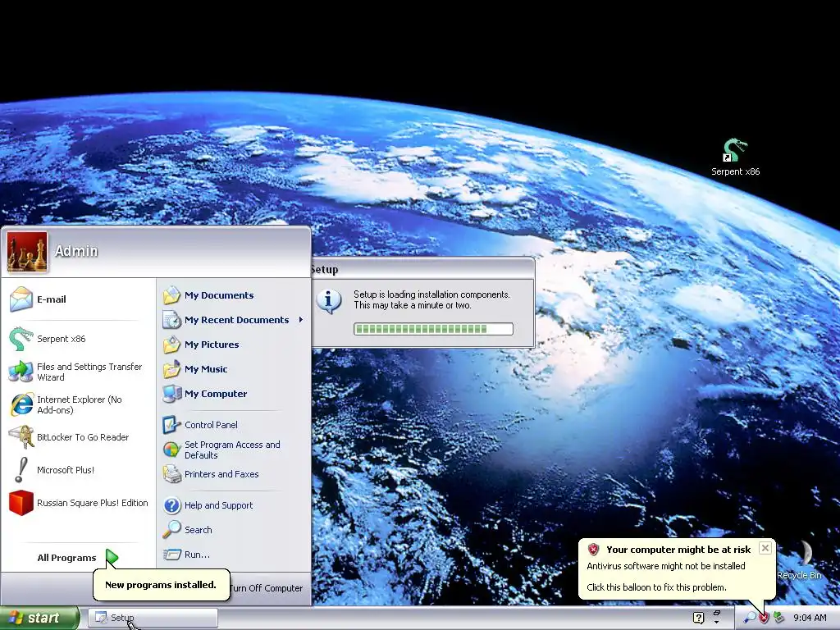Click the 9:04 AM clock
Screen dimensions: 840x630
pos(810,619)
